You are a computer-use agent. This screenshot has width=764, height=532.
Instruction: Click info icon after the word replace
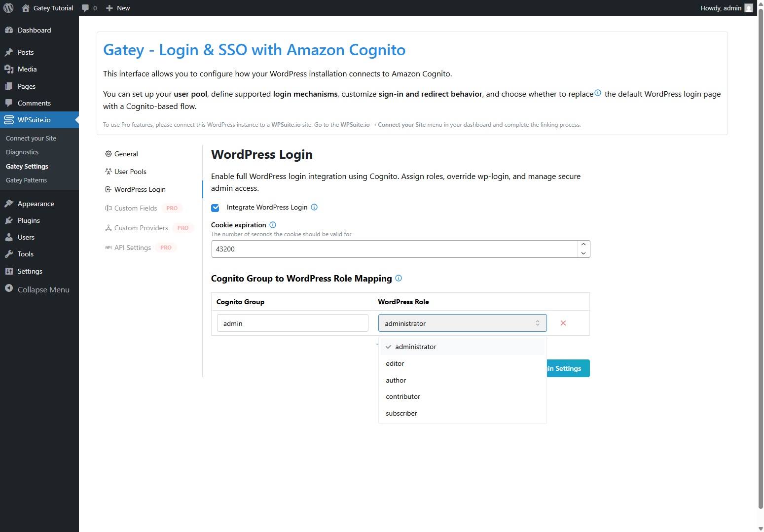(x=598, y=93)
